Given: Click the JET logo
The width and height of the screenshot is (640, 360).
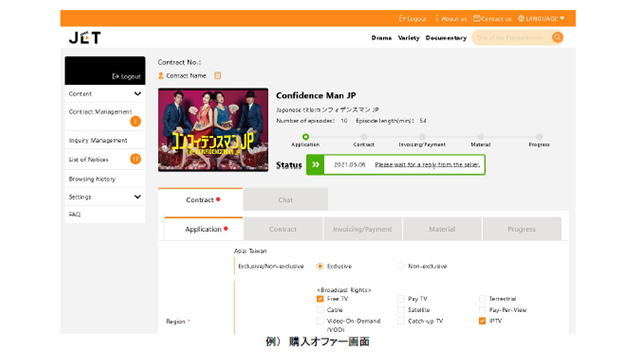Looking at the screenshot, I should pyautogui.click(x=85, y=38).
